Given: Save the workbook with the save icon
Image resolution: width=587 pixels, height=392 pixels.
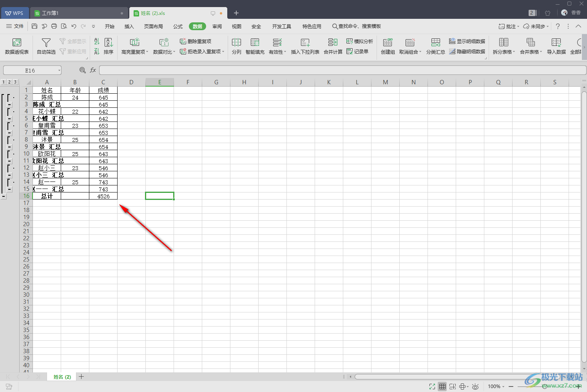Looking at the screenshot, I should (34, 26).
